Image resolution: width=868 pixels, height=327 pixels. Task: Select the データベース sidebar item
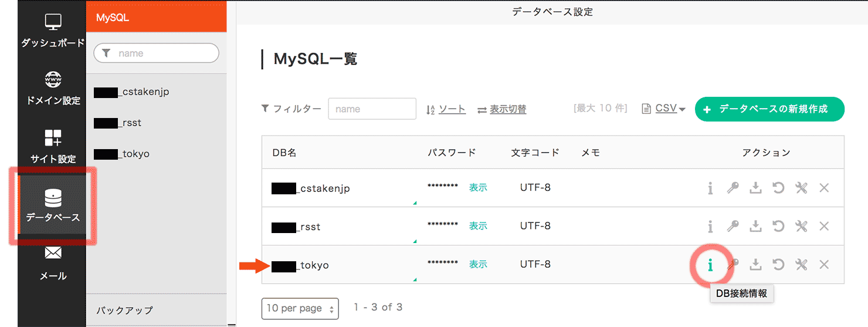(x=52, y=205)
